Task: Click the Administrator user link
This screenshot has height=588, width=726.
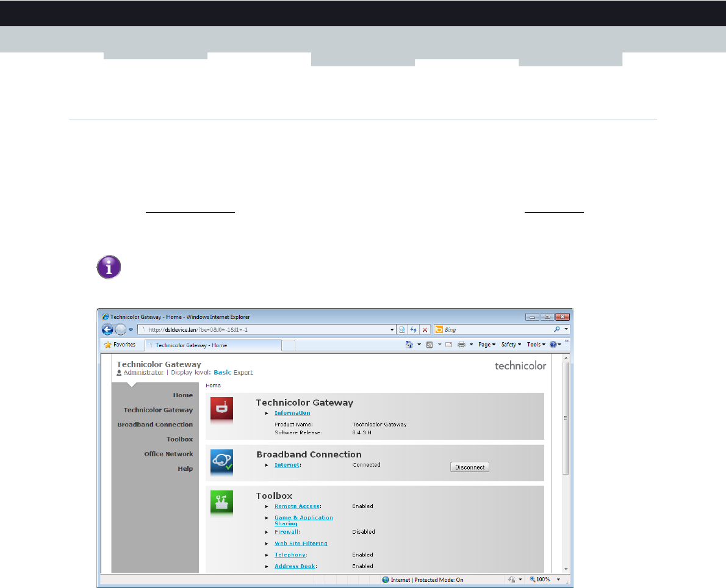Action: 143,372
